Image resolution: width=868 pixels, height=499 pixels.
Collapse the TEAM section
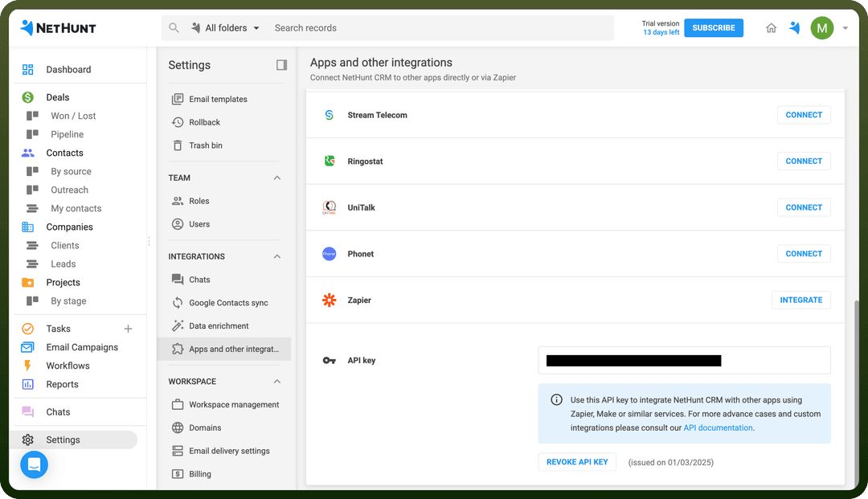coord(277,178)
